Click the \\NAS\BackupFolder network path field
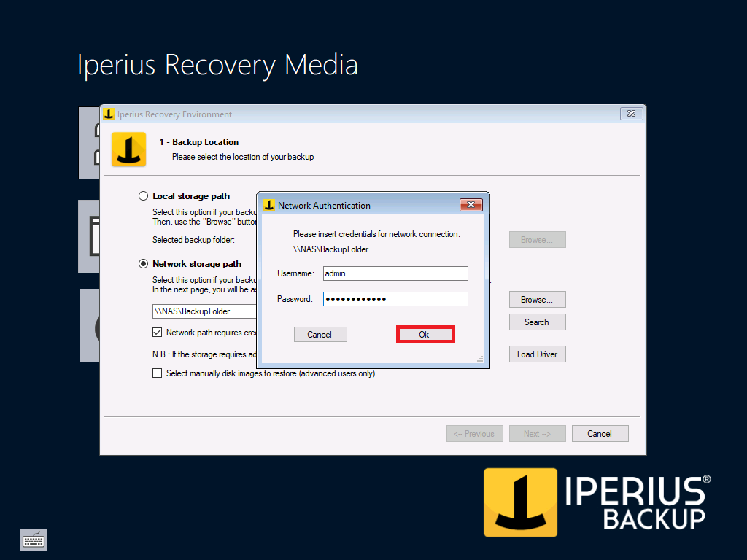The width and height of the screenshot is (747, 560). click(x=204, y=311)
